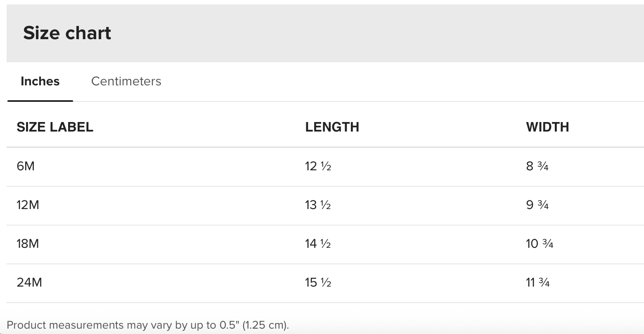Click the 8 ¾ width value
This screenshot has height=334, width=644.
tap(537, 166)
